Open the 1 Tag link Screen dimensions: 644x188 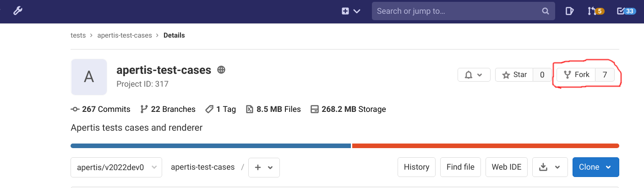(221, 109)
